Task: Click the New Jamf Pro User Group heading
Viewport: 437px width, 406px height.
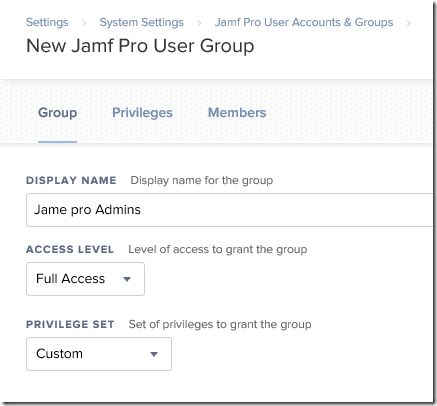Action: (140, 46)
